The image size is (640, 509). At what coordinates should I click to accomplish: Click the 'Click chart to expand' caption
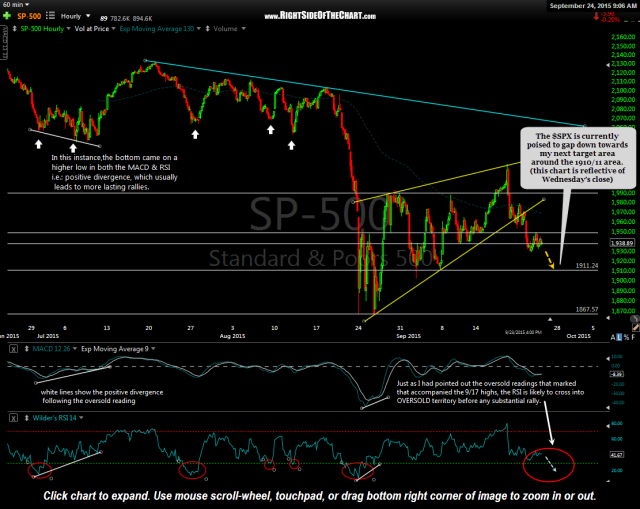(320, 496)
